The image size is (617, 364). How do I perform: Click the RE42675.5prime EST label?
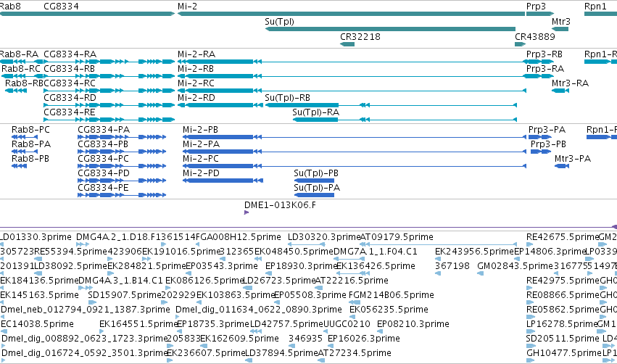click(563, 237)
